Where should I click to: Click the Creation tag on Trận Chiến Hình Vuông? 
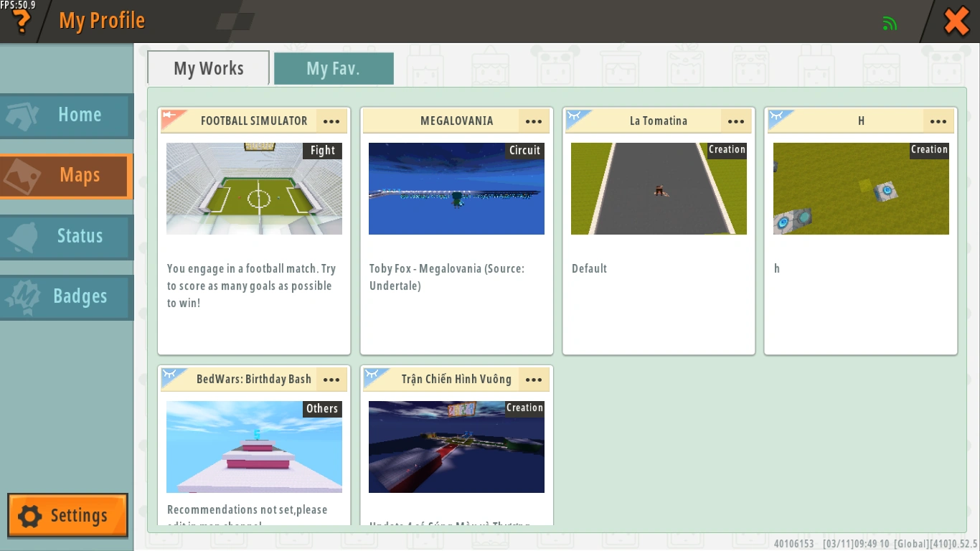pos(524,408)
